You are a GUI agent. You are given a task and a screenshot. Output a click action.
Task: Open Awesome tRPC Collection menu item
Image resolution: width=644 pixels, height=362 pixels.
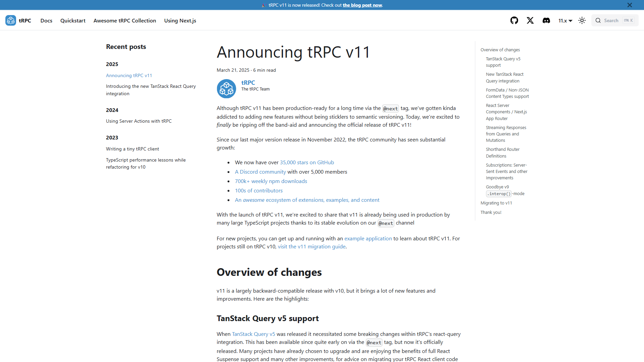click(x=125, y=20)
